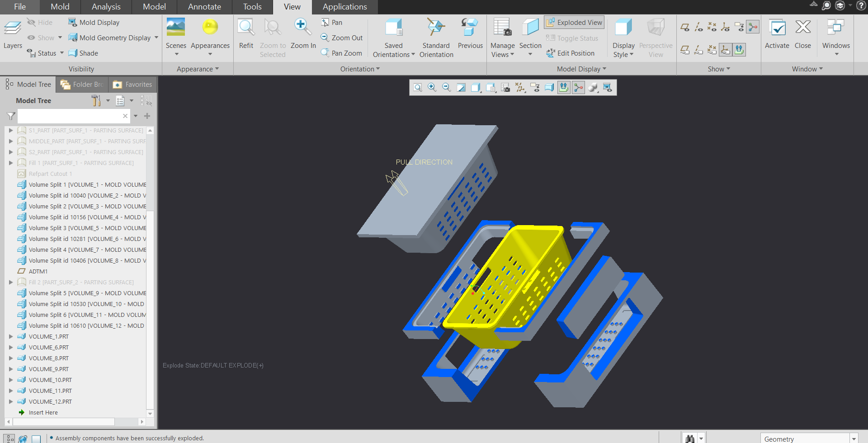Click the two-spheres appearance icon in graphics toolbar
Screen dimensions: 868x443
[593, 87]
